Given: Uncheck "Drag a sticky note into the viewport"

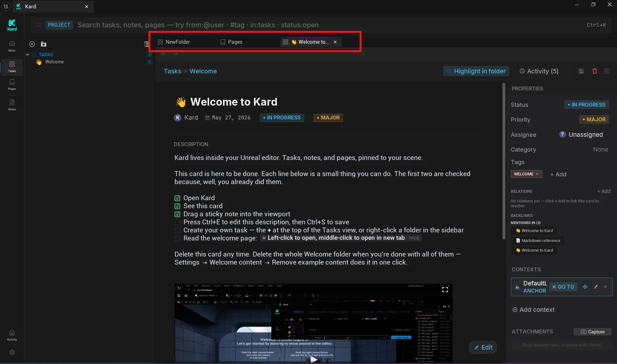Looking at the screenshot, I should 177,214.
